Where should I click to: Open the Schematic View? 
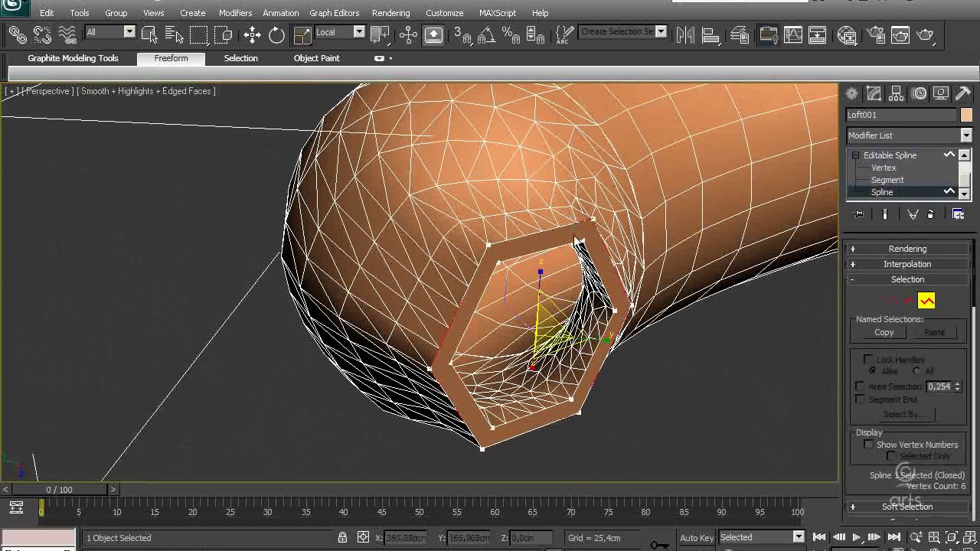pyautogui.click(x=818, y=34)
